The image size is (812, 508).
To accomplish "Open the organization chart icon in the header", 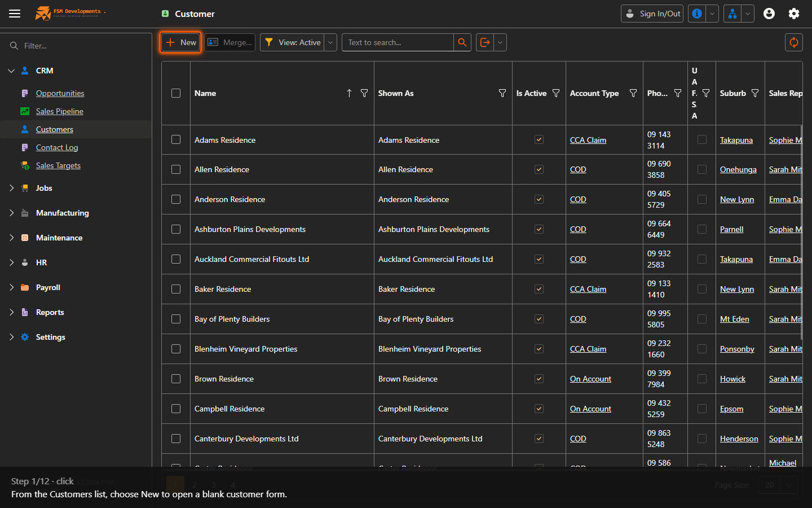I will pos(732,14).
